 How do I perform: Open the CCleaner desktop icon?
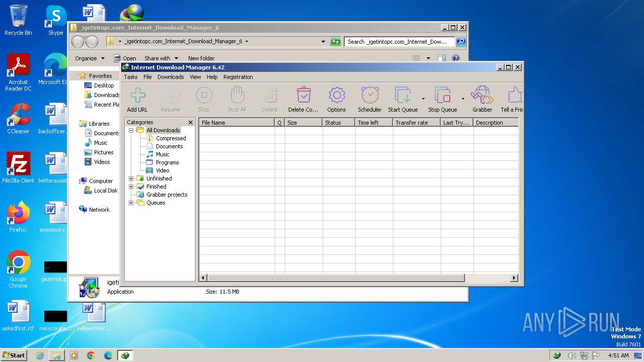[18, 119]
